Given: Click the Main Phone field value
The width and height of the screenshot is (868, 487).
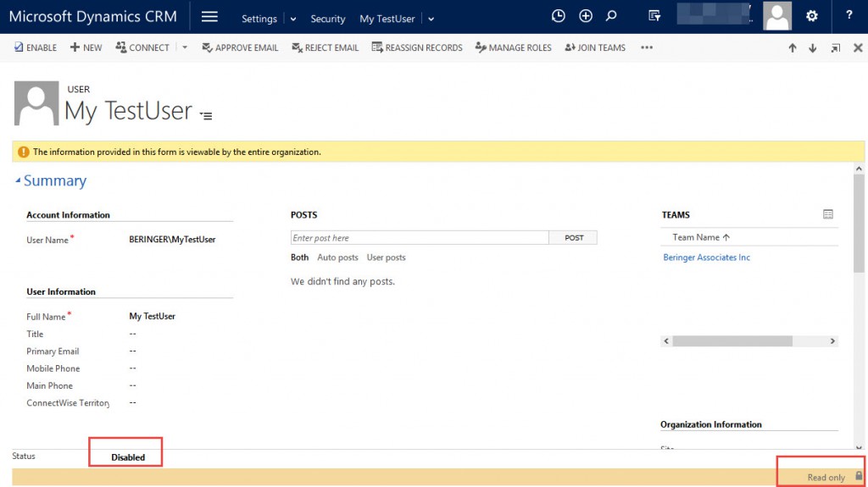Looking at the screenshot, I should coord(133,385).
